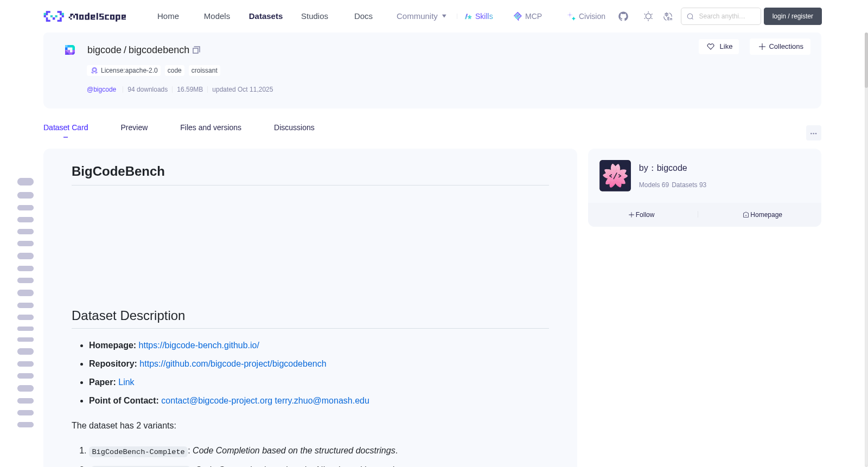Click contact@bigcode-project.org email link
Screen dimensions: 868x467
[216, 401]
